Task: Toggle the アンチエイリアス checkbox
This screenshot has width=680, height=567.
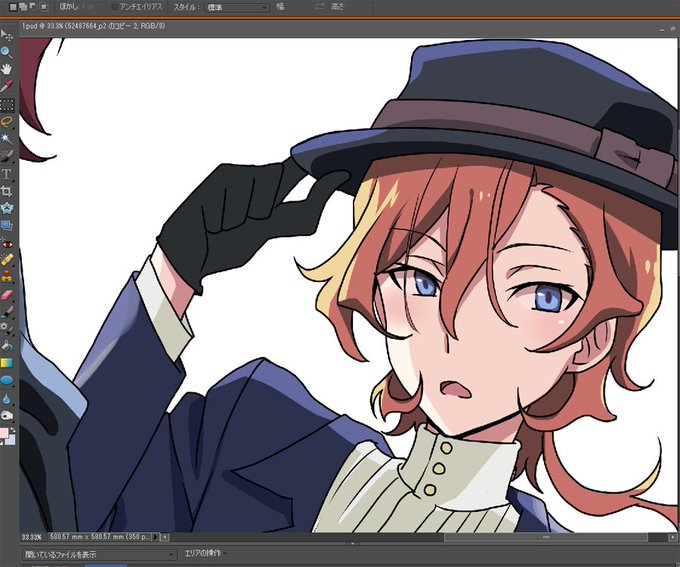Action: pos(114,7)
